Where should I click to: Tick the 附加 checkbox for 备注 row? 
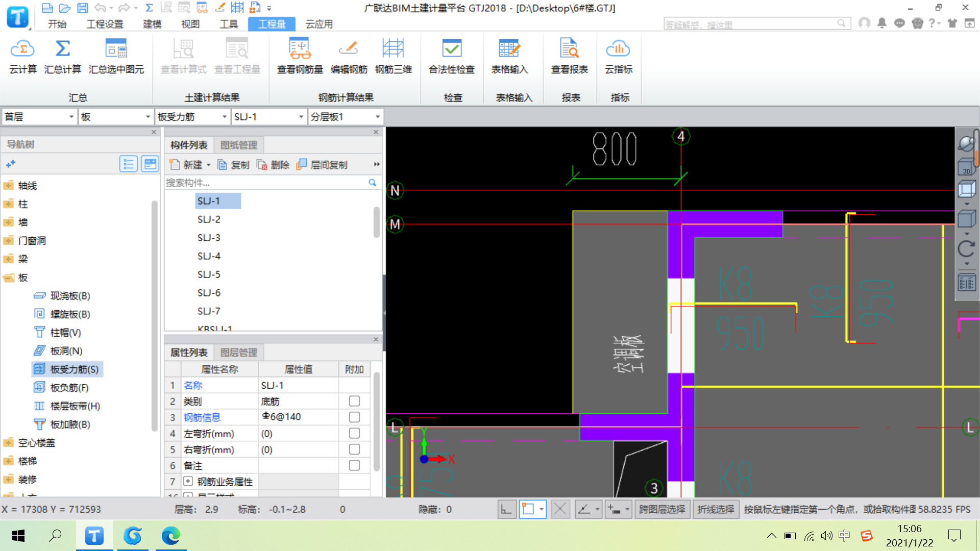[354, 465]
